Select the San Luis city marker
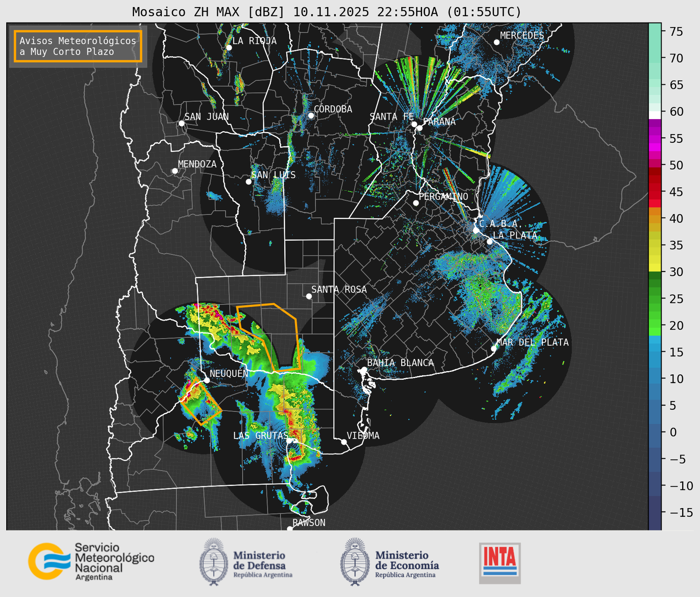The image size is (700, 597). 249,181
